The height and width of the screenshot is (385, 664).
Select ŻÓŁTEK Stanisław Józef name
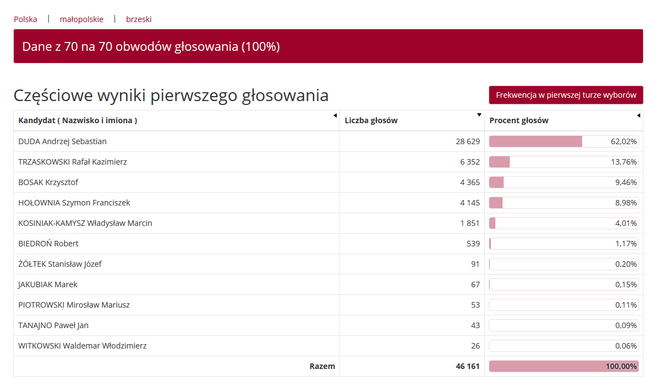click(60, 264)
